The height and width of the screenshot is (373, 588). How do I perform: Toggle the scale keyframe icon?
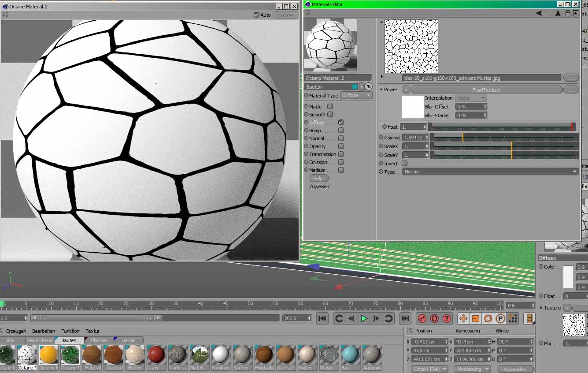point(476,318)
